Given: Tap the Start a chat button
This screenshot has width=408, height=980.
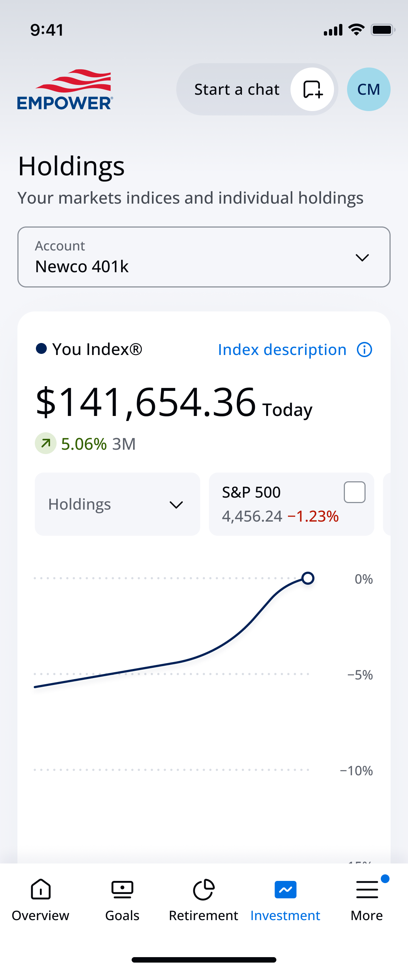Looking at the screenshot, I should [x=257, y=89].
